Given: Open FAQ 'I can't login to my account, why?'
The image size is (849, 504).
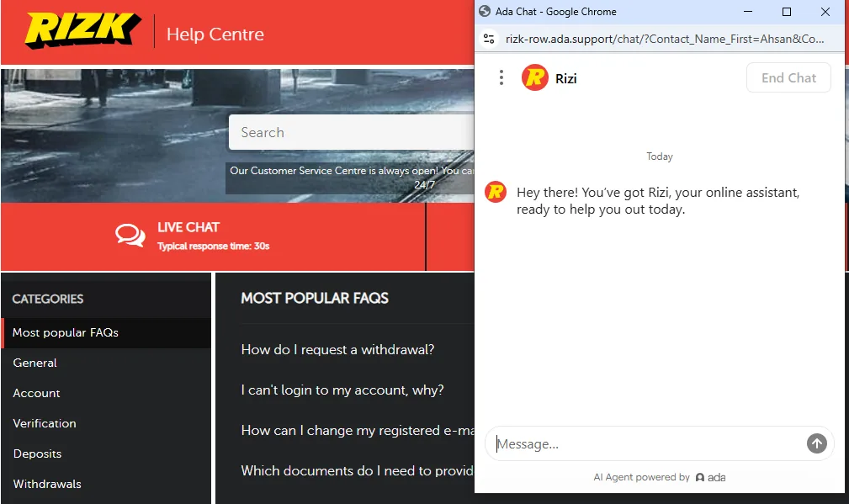Looking at the screenshot, I should [x=342, y=390].
